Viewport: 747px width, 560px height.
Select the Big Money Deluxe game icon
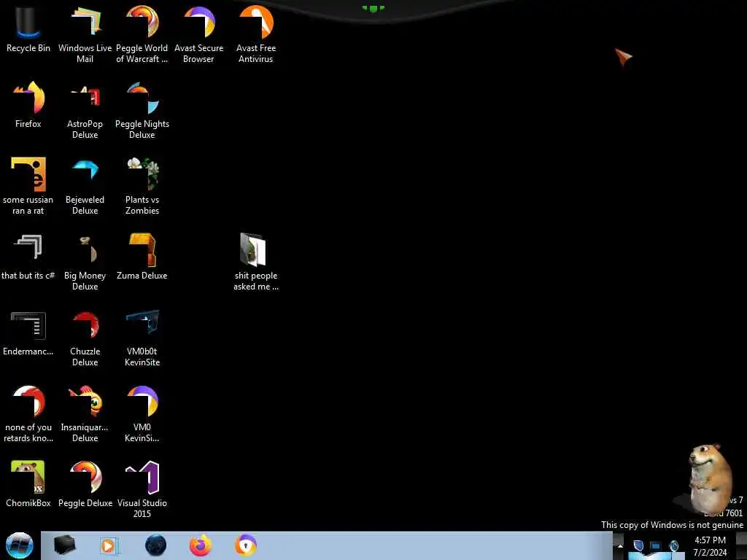pyautogui.click(x=85, y=262)
